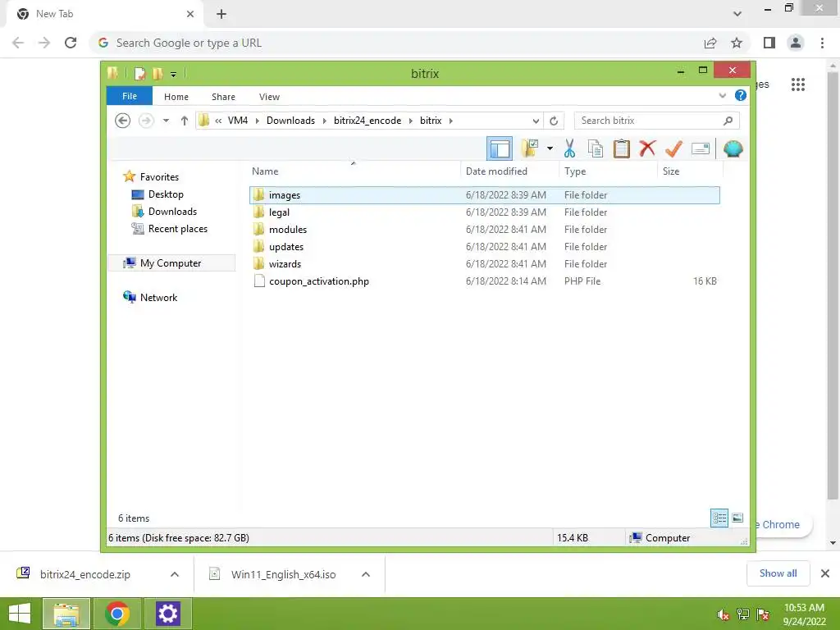Open dropdown arrow next to folder options icon
This screenshot has height=630, width=840.
550,148
